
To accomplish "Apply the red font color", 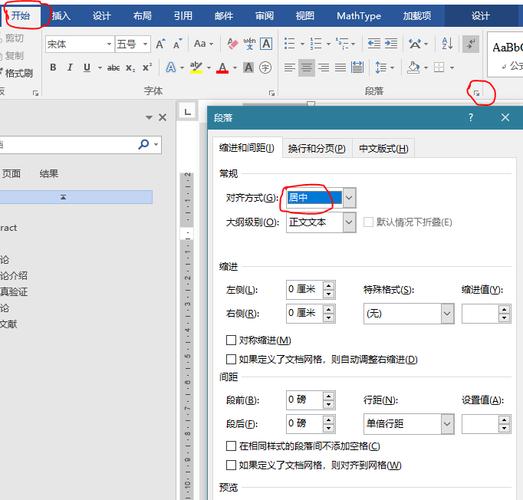I will [222, 68].
